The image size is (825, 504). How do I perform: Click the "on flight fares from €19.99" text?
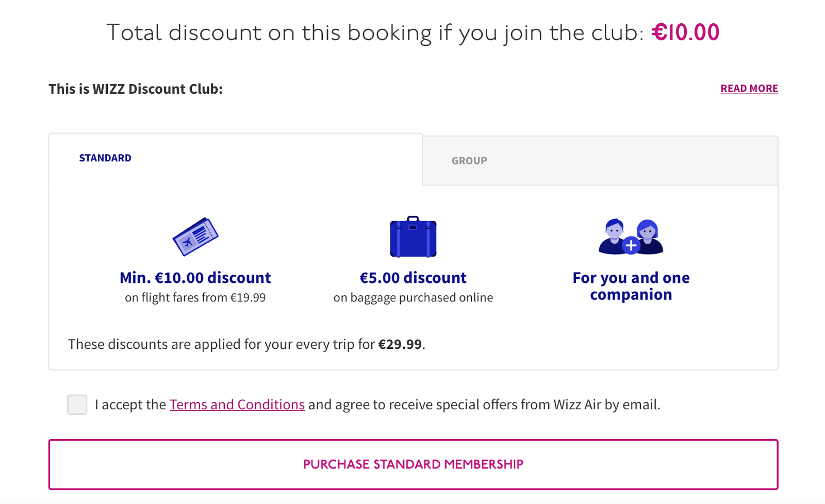pyautogui.click(x=195, y=297)
